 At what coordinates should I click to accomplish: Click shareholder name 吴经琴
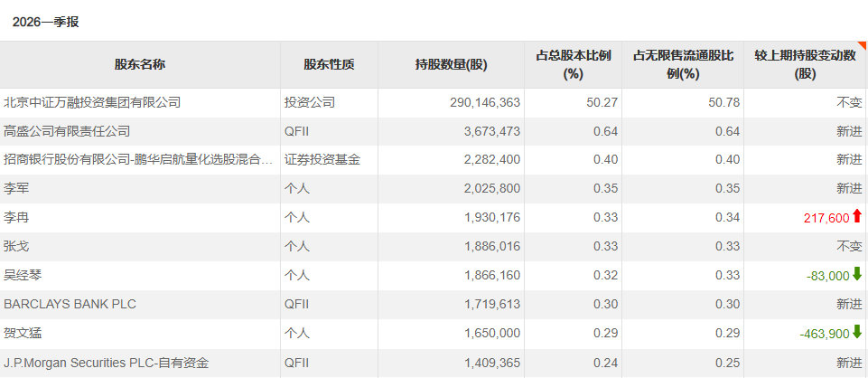(x=23, y=276)
